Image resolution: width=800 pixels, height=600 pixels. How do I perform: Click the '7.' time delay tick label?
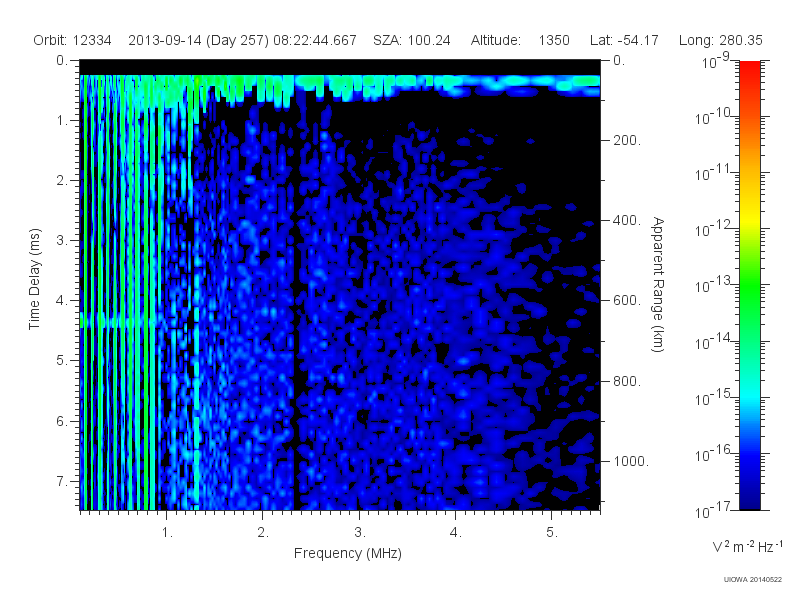62,481
